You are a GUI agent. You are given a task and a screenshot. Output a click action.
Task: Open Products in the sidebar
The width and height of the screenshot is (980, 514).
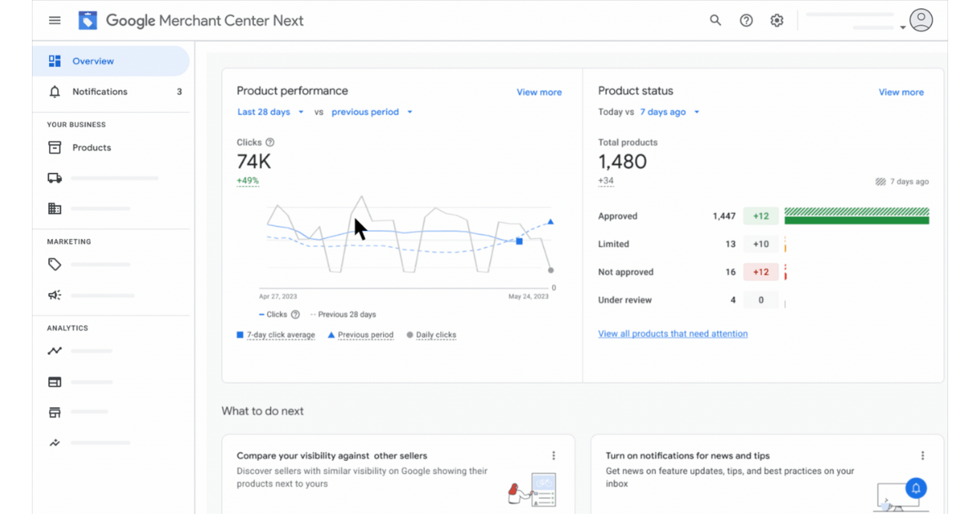tap(111, 148)
